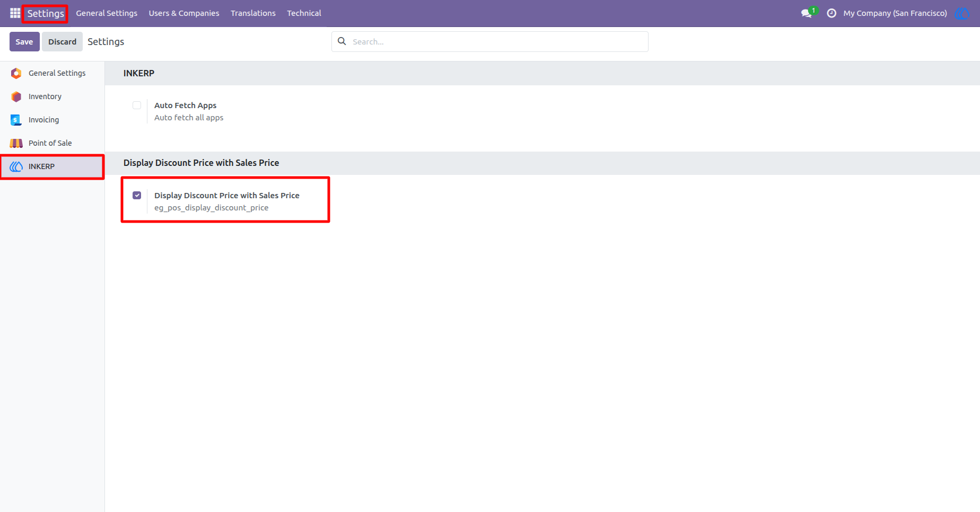Open My Company (San Francisco) switcher
The height and width of the screenshot is (512, 980).
895,13
